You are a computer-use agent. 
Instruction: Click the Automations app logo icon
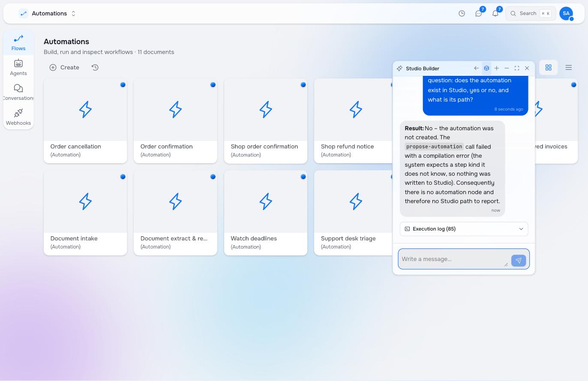(24, 14)
